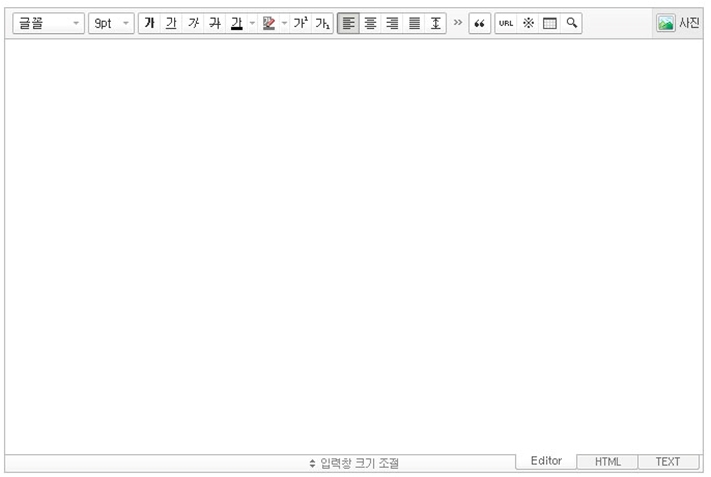Toggle italic text formatting

pyautogui.click(x=193, y=24)
